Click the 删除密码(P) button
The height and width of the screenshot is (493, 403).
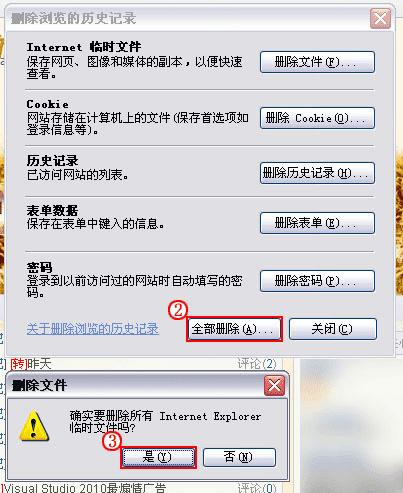pyautogui.click(x=317, y=281)
